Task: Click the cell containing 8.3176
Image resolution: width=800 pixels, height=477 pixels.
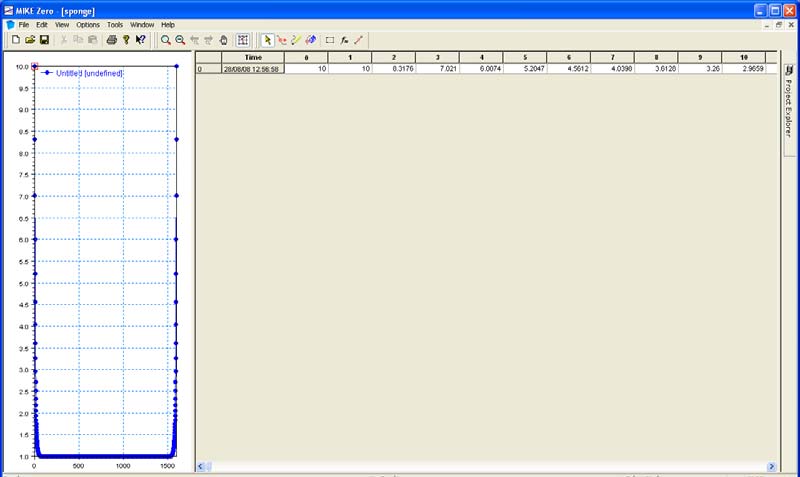Action: coord(394,68)
